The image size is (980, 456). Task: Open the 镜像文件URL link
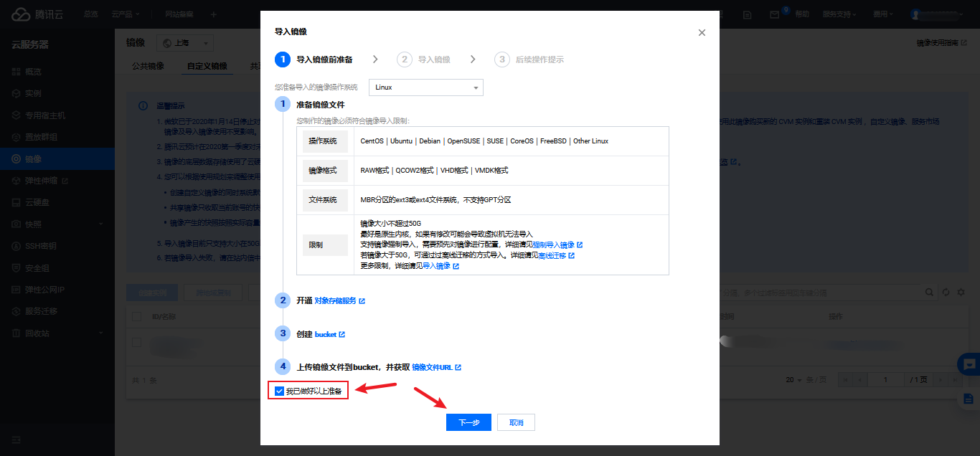tap(436, 367)
